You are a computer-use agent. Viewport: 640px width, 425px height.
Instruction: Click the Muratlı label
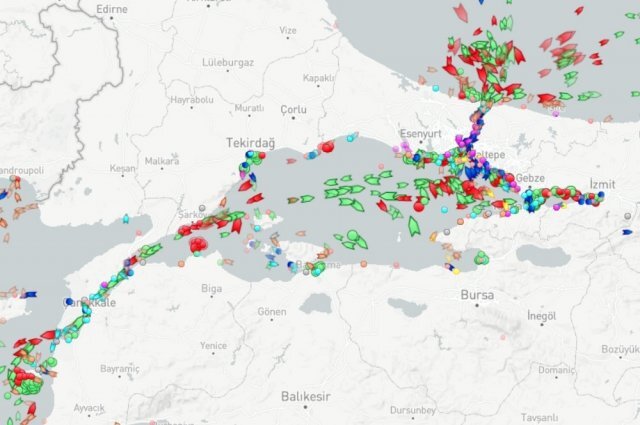point(249,108)
